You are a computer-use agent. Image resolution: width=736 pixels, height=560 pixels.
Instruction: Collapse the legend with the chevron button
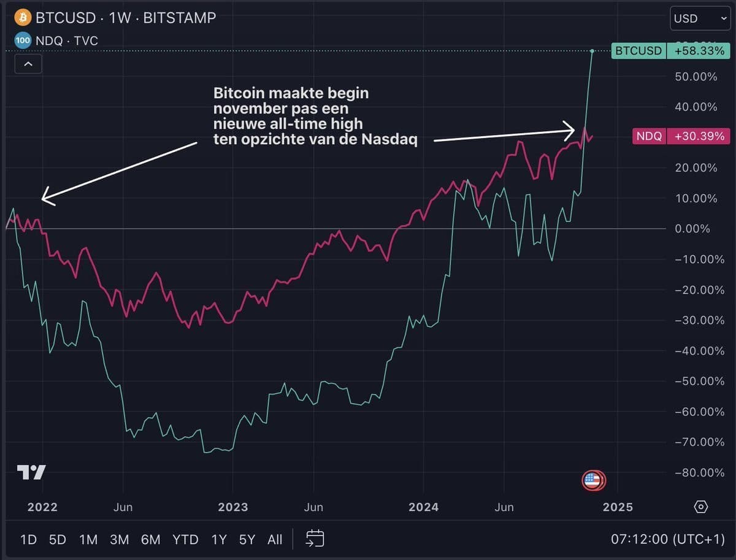click(x=28, y=63)
